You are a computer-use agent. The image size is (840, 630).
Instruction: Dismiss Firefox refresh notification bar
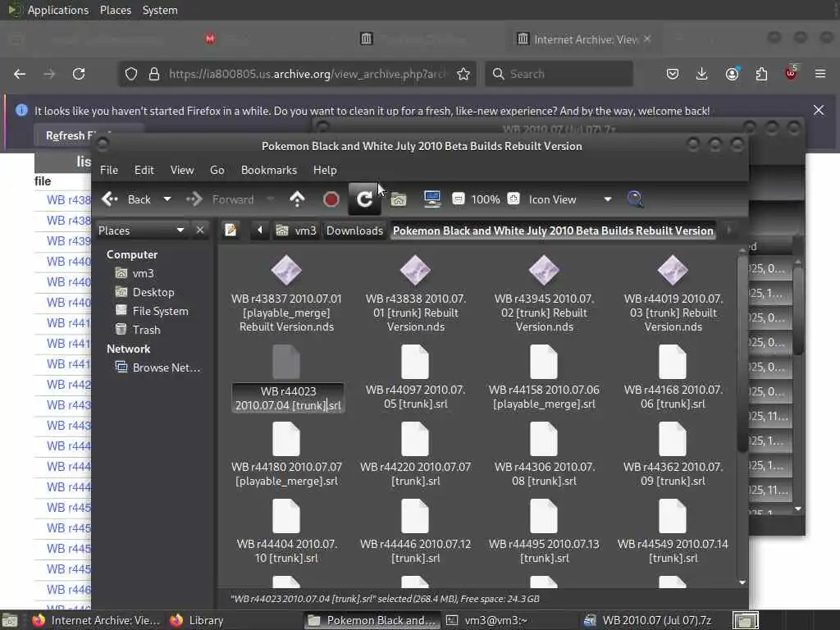point(819,111)
